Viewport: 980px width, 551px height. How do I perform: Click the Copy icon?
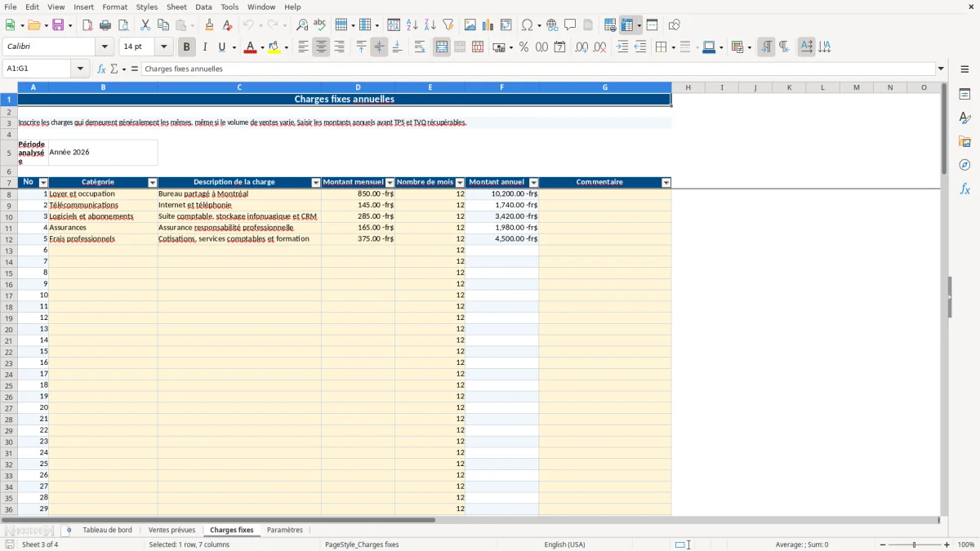[x=163, y=25]
